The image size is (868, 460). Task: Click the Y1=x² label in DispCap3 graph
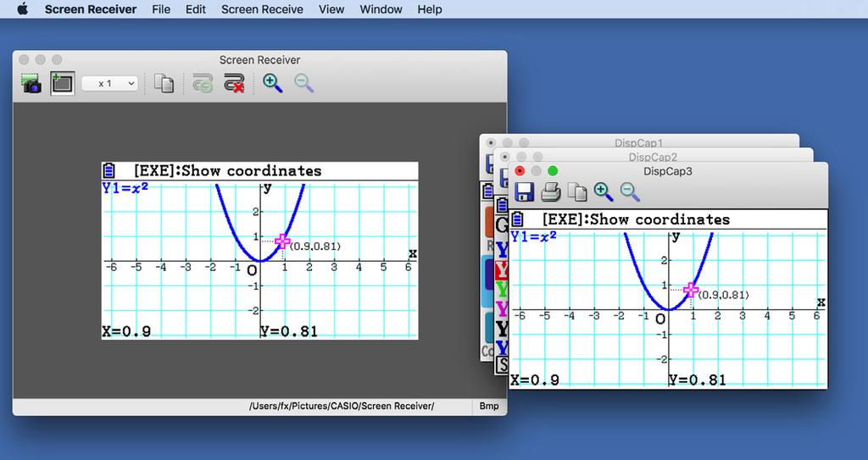tap(533, 237)
